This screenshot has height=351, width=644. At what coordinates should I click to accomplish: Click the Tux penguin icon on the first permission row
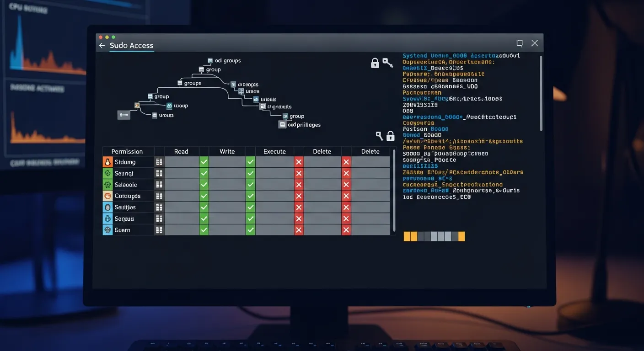pos(107,161)
